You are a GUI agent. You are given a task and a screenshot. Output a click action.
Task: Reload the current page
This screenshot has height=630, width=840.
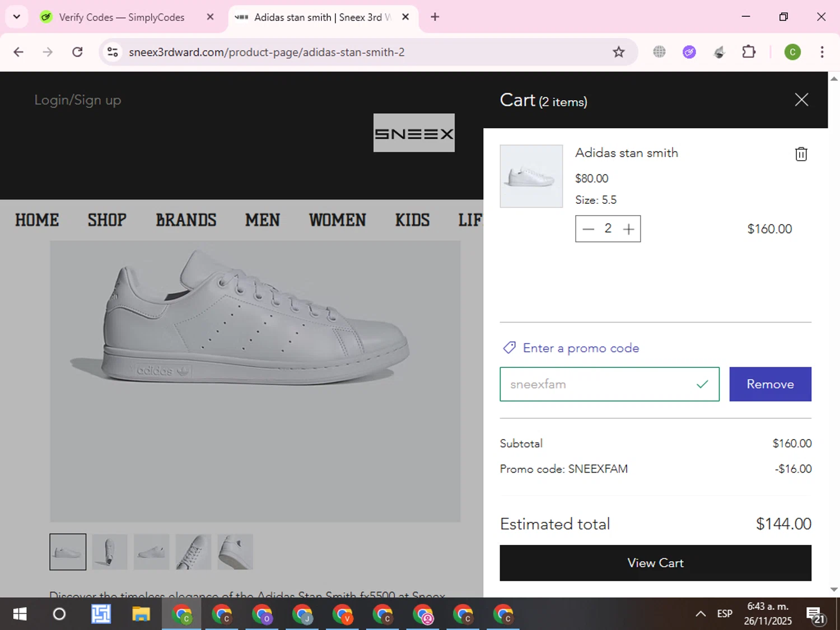tap(77, 52)
